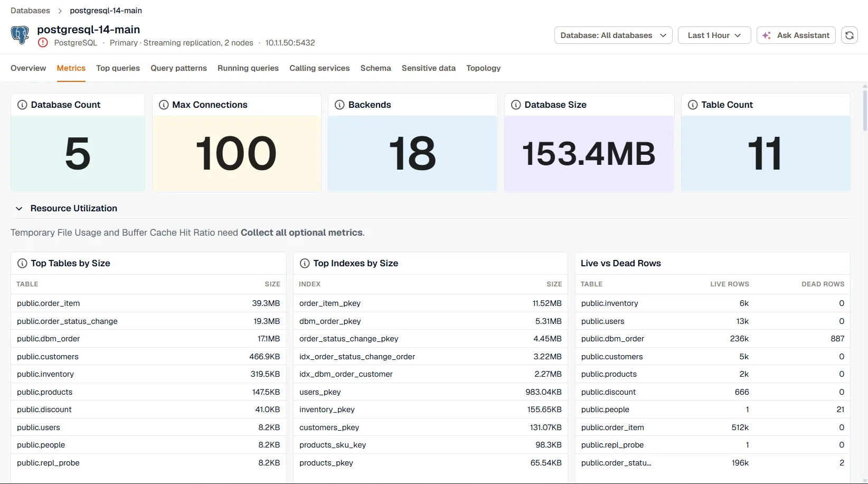Click the refresh icon button
Screen dimensions: 868x484
point(849,35)
